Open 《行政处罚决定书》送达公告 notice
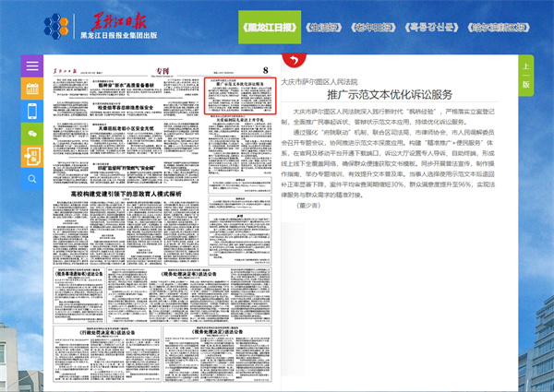 (107, 353)
